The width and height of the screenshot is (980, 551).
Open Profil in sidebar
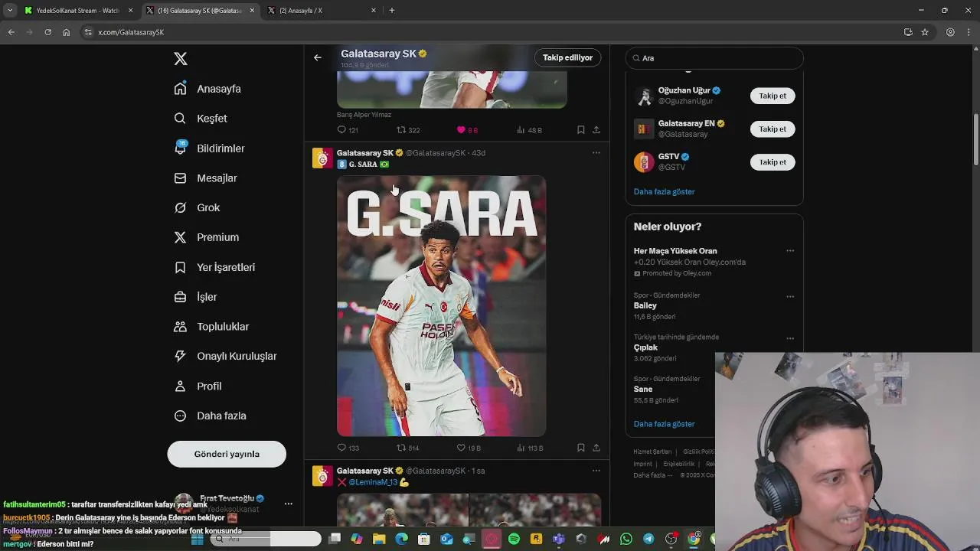pyautogui.click(x=198, y=386)
